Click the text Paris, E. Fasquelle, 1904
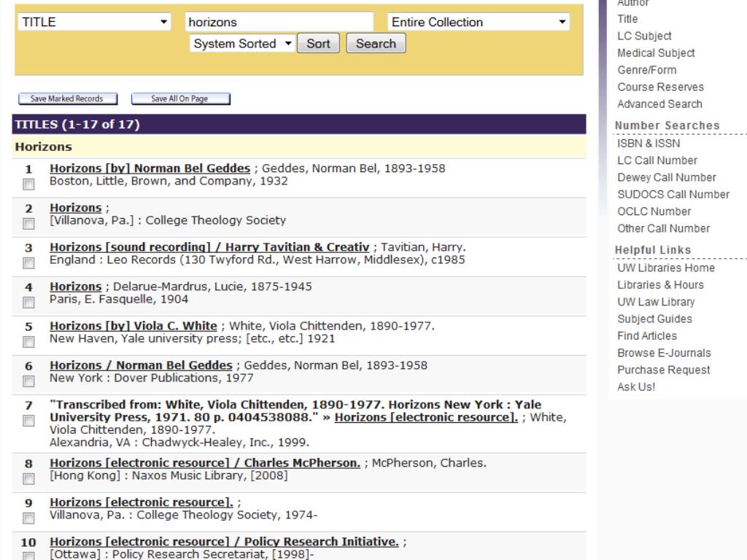Screen dimensions: 747x560 pyautogui.click(x=119, y=300)
